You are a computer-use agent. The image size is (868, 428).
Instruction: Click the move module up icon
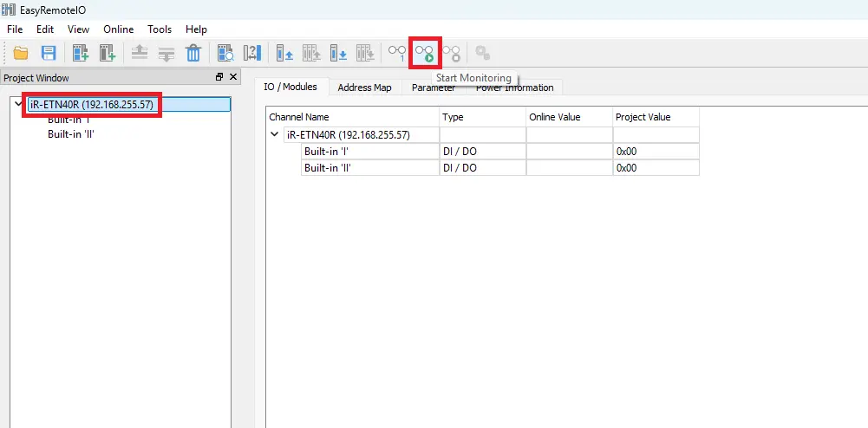tap(140, 53)
